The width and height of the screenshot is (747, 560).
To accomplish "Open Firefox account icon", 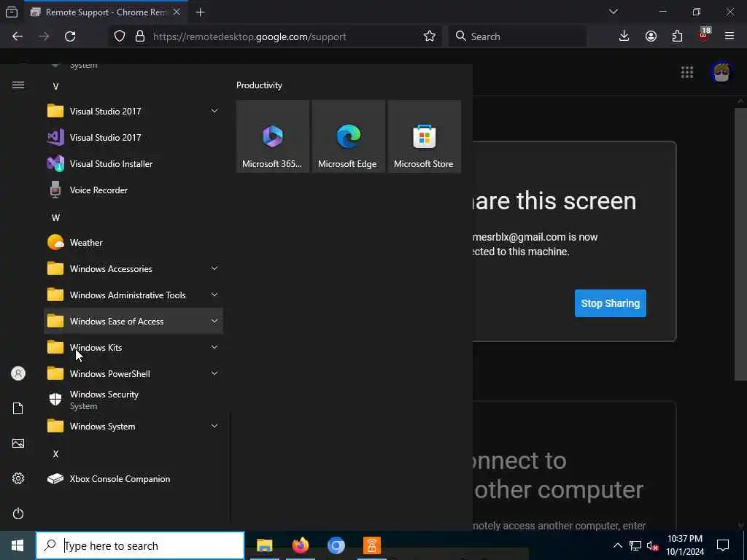I will pos(651,36).
